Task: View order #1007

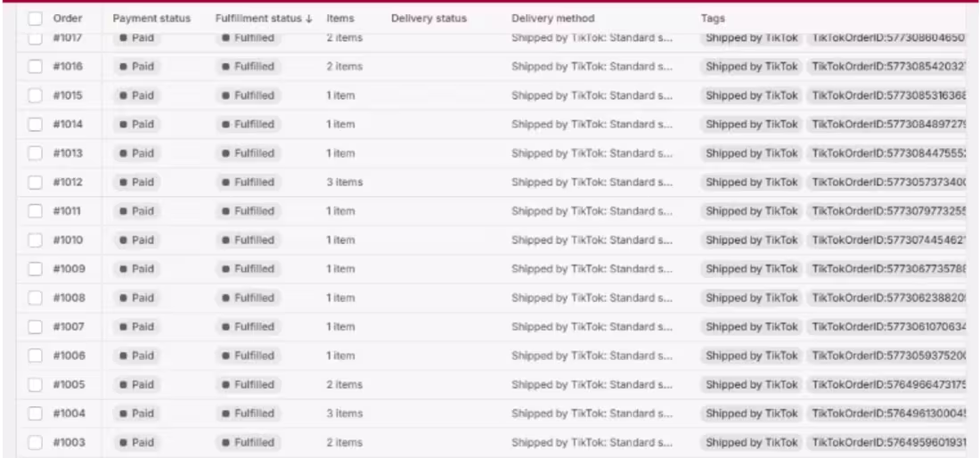Action: point(69,327)
